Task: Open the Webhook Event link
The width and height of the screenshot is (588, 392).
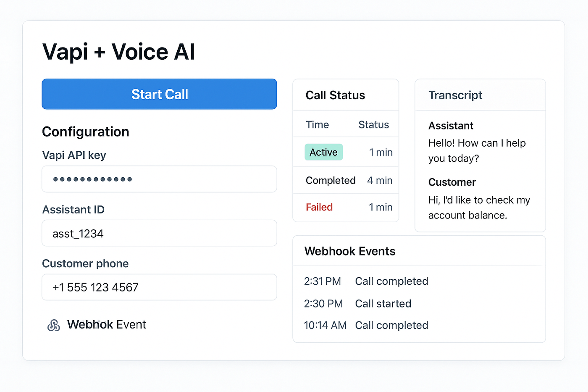Action: point(107,324)
